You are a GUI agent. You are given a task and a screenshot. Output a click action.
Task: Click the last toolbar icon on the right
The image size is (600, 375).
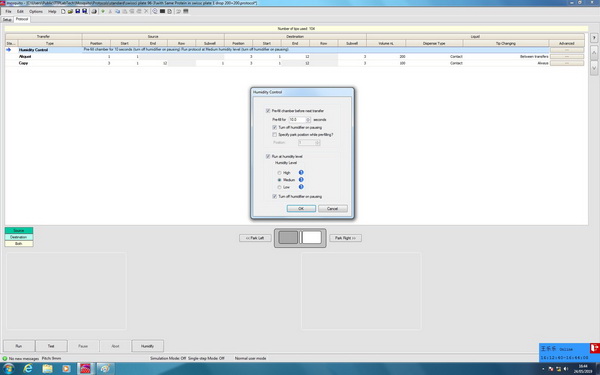pos(186,11)
